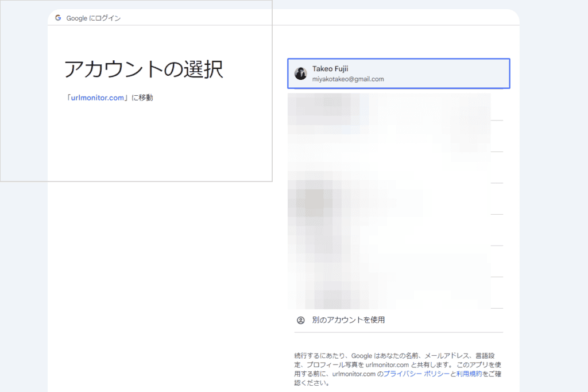Image resolution: width=588 pixels, height=392 pixels.
Task: Click the miyakotakeo@gmail.com email text
Action: pyautogui.click(x=348, y=79)
